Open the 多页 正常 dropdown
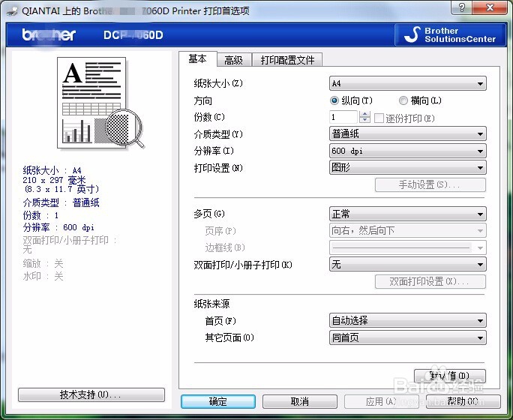The image size is (513, 420). [408, 214]
